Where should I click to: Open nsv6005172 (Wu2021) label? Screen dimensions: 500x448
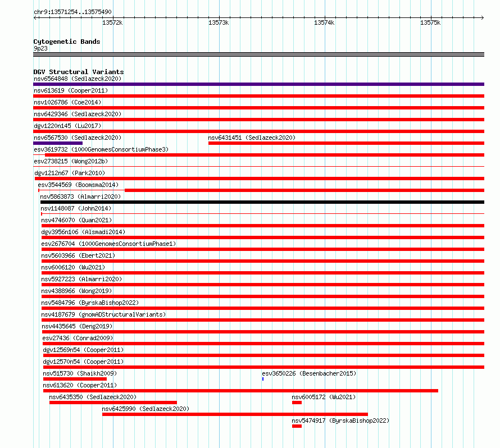[x=324, y=397]
